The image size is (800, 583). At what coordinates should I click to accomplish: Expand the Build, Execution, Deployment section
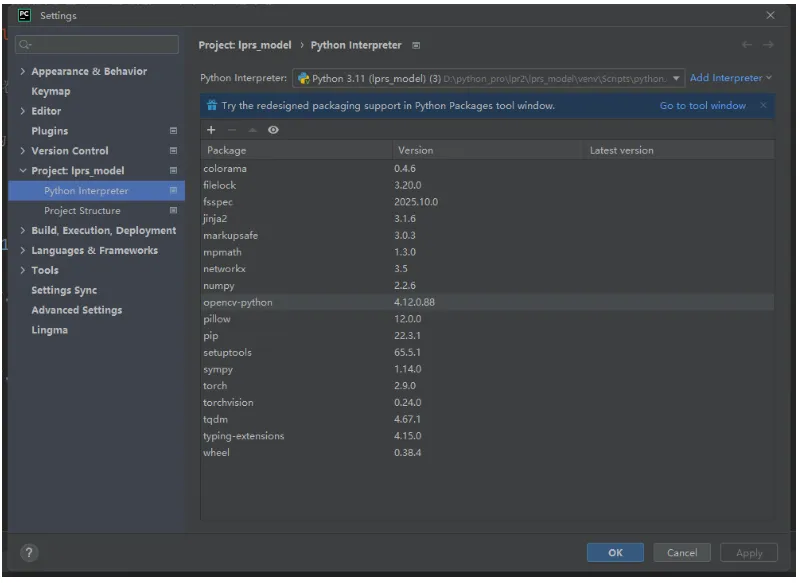click(x=23, y=231)
